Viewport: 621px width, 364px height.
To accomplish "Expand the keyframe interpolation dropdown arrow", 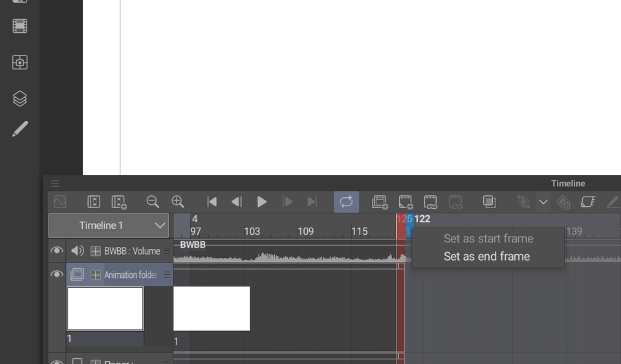I will [543, 202].
